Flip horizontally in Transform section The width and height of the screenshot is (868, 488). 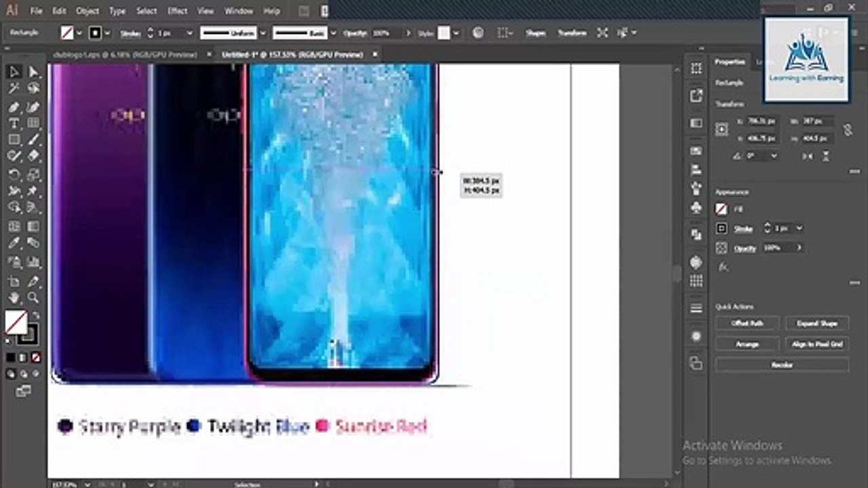[807, 156]
